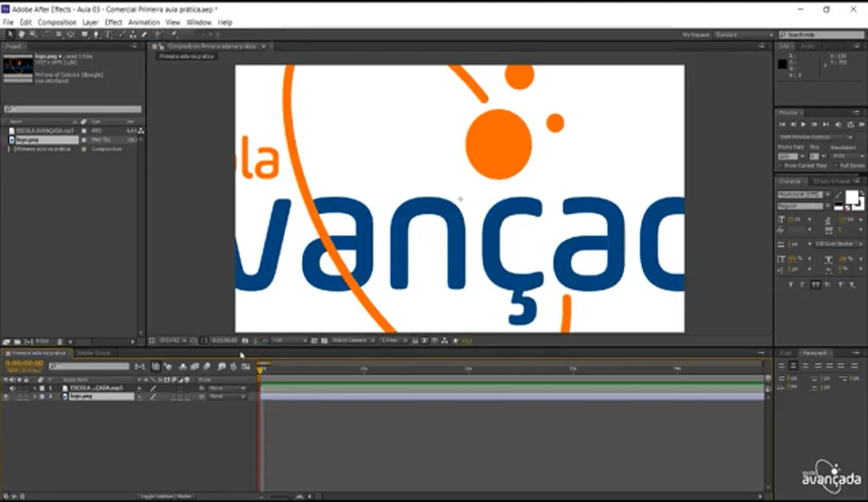The image size is (868, 502).
Task: Open the RAM Preview Options dropdown
Action: coord(816,138)
